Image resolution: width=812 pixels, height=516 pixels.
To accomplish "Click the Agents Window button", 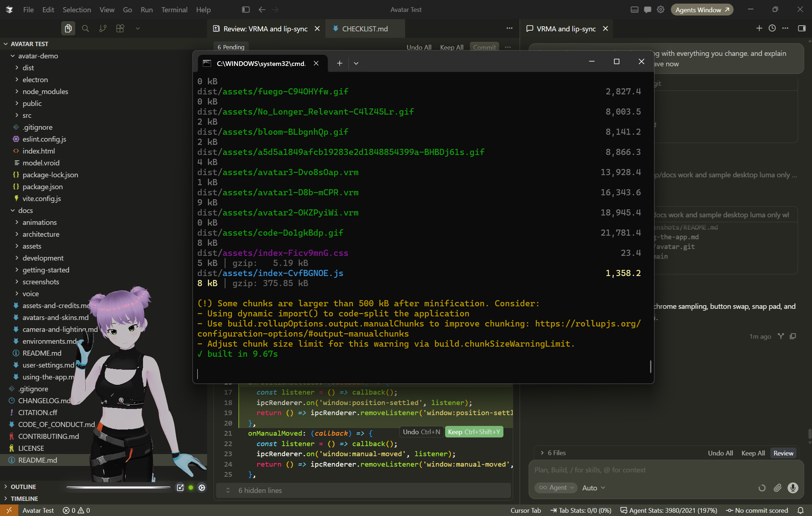I will click(702, 10).
